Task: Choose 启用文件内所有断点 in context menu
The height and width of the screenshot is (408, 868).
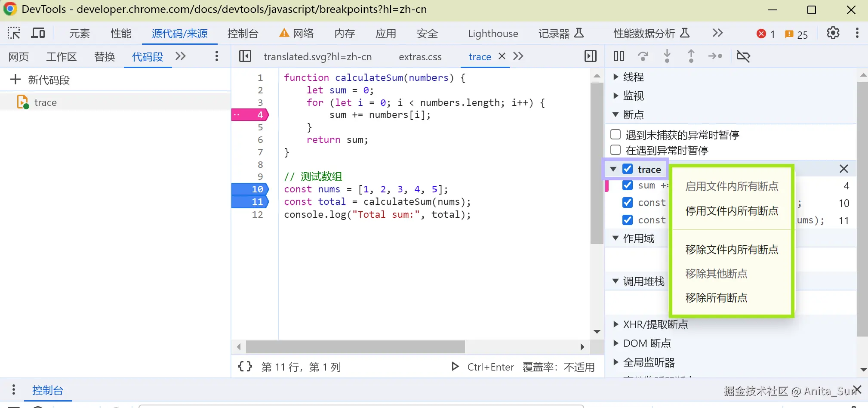Action: 732,186
